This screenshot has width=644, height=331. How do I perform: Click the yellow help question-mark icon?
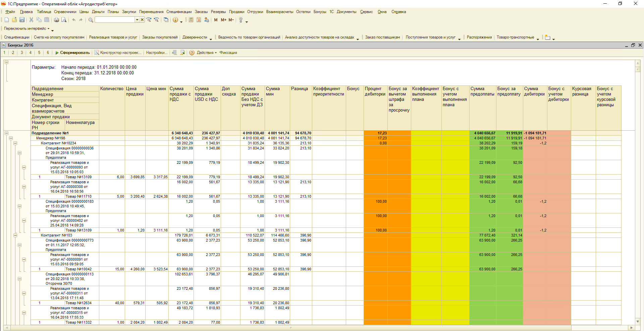pos(192,53)
